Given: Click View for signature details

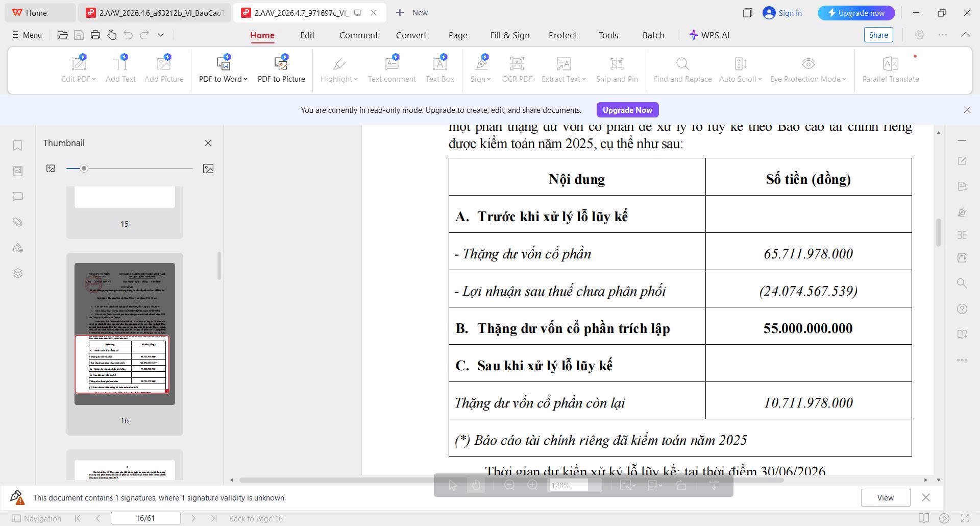Looking at the screenshot, I should pyautogui.click(x=885, y=497).
